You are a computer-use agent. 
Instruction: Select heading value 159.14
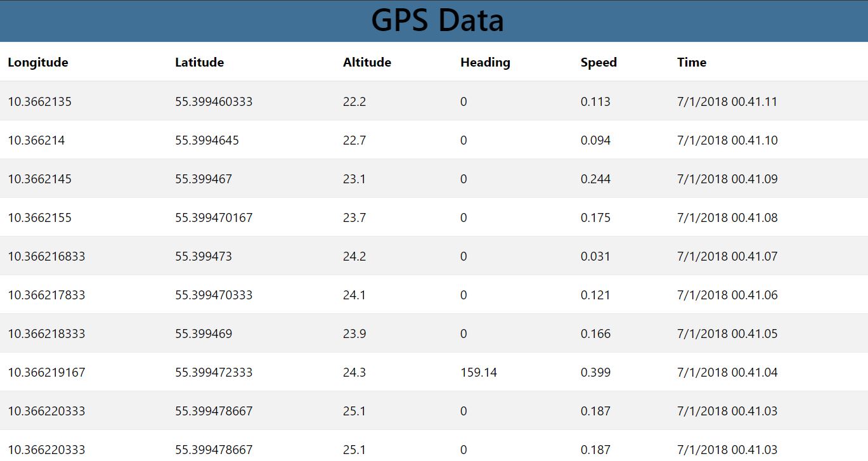(479, 372)
